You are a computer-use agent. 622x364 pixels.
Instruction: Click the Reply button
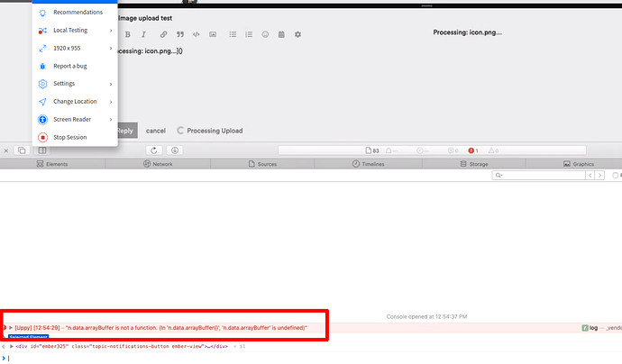[x=127, y=131]
